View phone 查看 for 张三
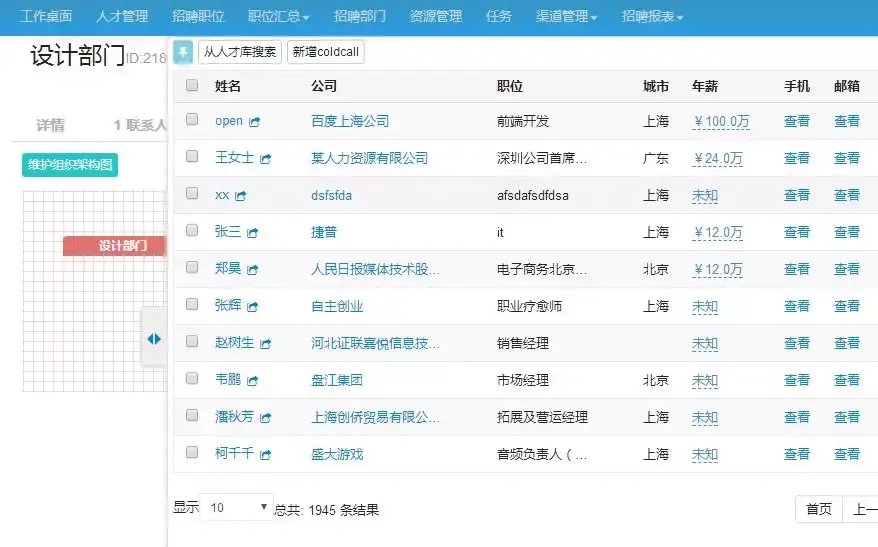The width and height of the screenshot is (878, 547). click(x=797, y=232)
